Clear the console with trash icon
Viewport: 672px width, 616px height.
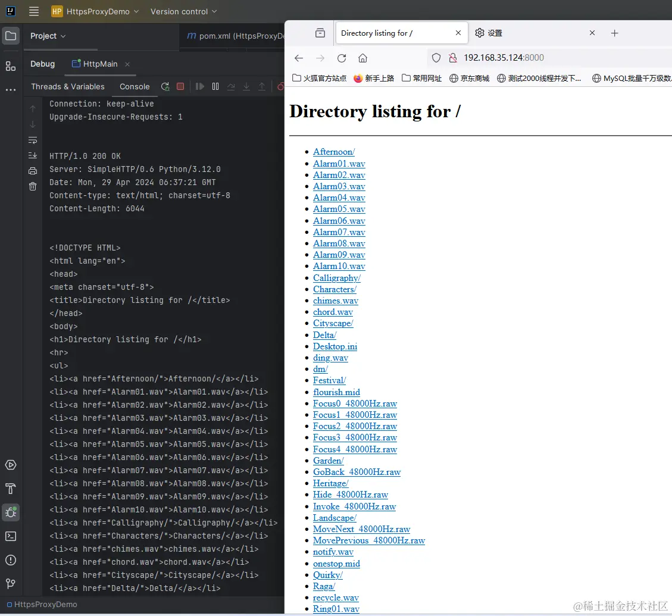pos(33,186)
